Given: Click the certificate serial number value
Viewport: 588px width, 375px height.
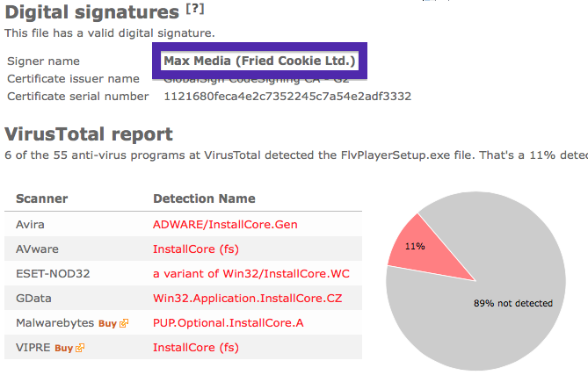Looking at the screenshot, I should (287, 97).
